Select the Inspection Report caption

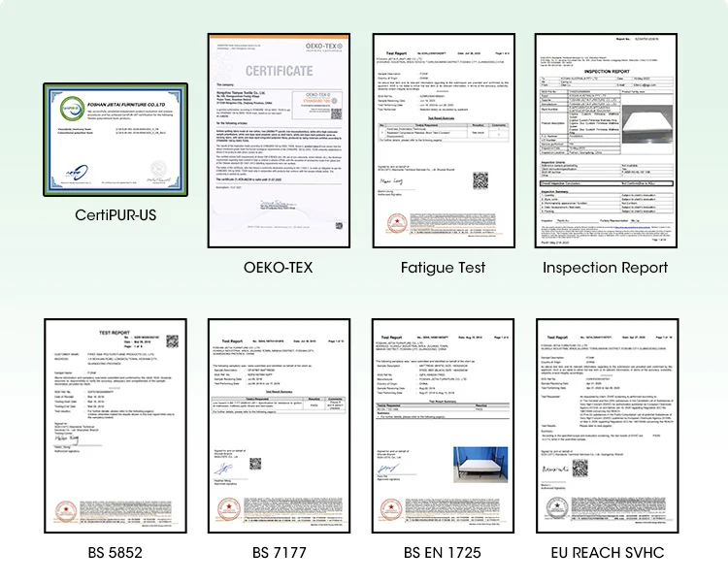pyautogui.click(x=606, y=268)
